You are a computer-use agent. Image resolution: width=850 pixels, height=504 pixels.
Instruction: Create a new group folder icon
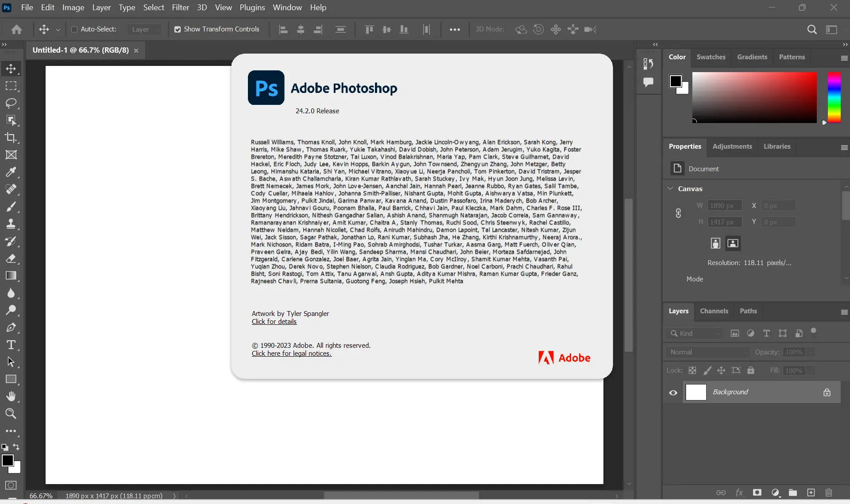coord(793,492)
